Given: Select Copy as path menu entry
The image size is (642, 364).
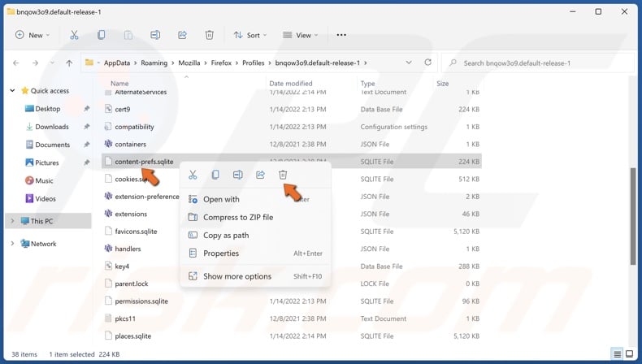Looking at the screenshot, I should (226, 236).
